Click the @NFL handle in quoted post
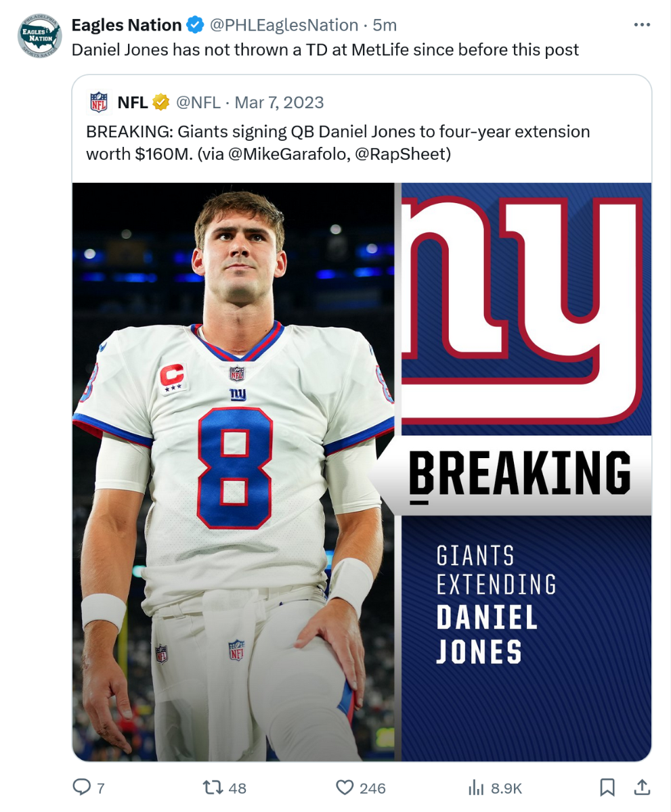Screen dimensions: 671x812 coord(198,102)
